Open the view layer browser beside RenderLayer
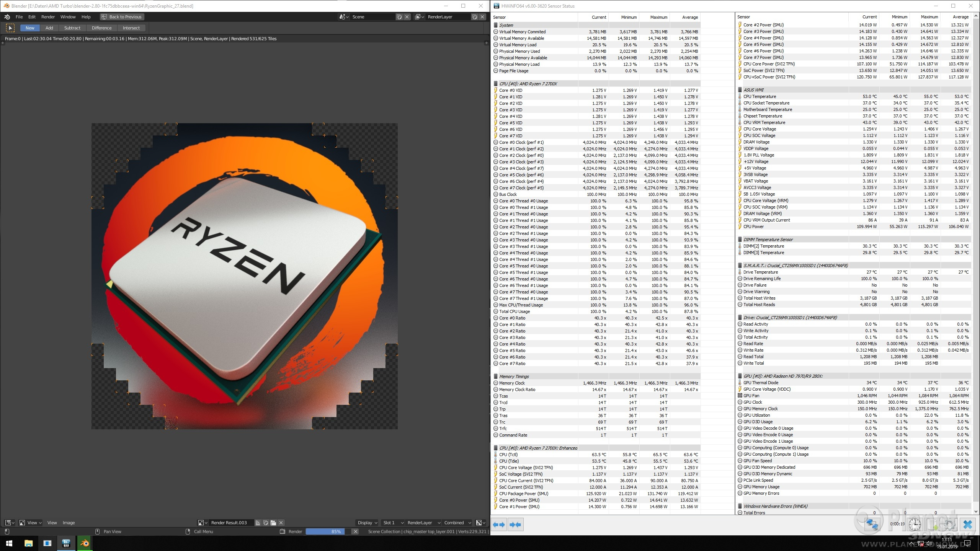The image size is (980, 551). pos(420,17)
